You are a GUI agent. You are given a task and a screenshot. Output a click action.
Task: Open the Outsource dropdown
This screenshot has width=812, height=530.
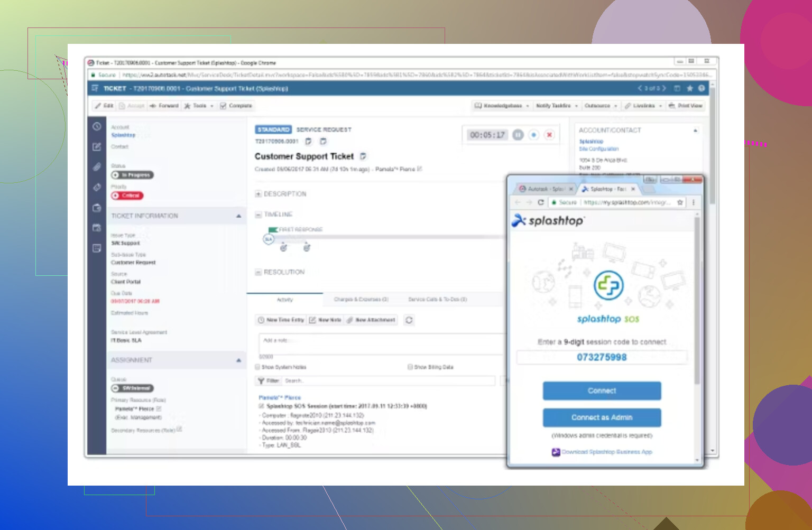coord(601,106)
